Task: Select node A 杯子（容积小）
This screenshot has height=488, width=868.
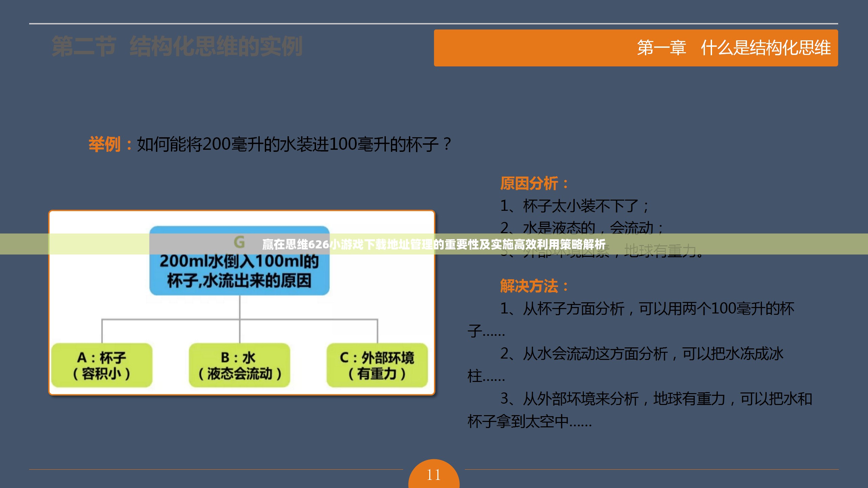Action: pos(102,366)
